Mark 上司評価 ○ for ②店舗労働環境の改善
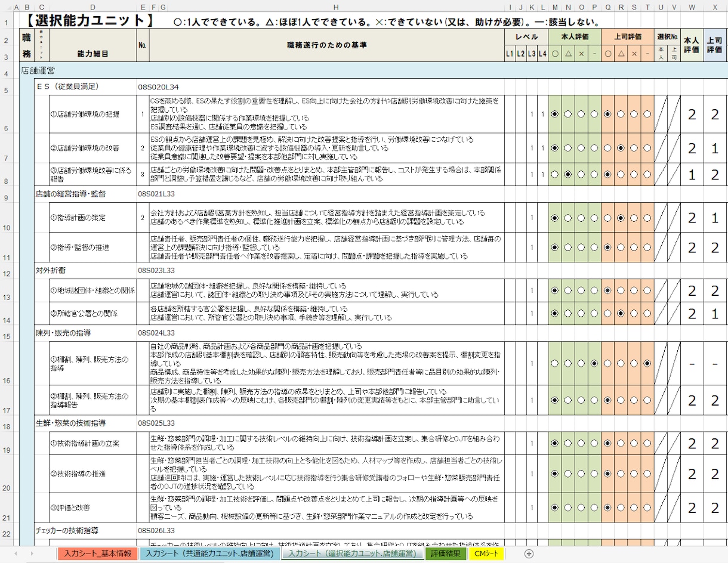This screenshot has height=563, width=728. click(x=607, y=148)
